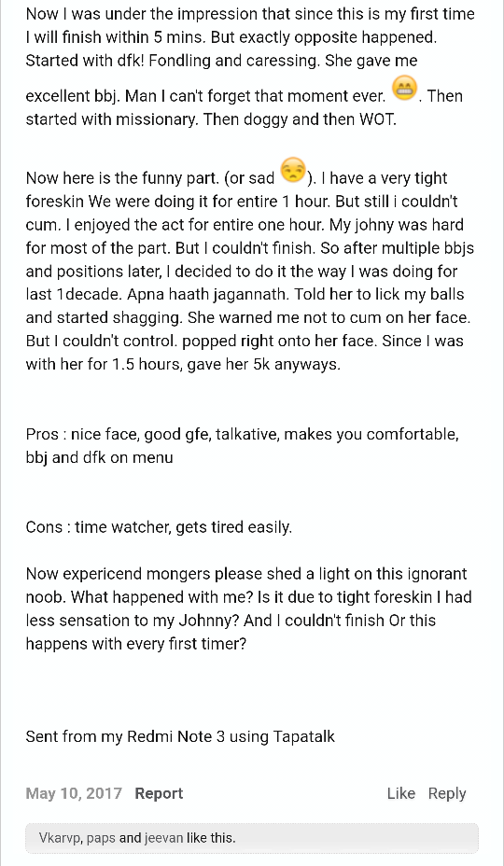Click the 'Cons : time watcher' line
The width and height of the screenshot is (504, 866).
click(x=159, y=527)
